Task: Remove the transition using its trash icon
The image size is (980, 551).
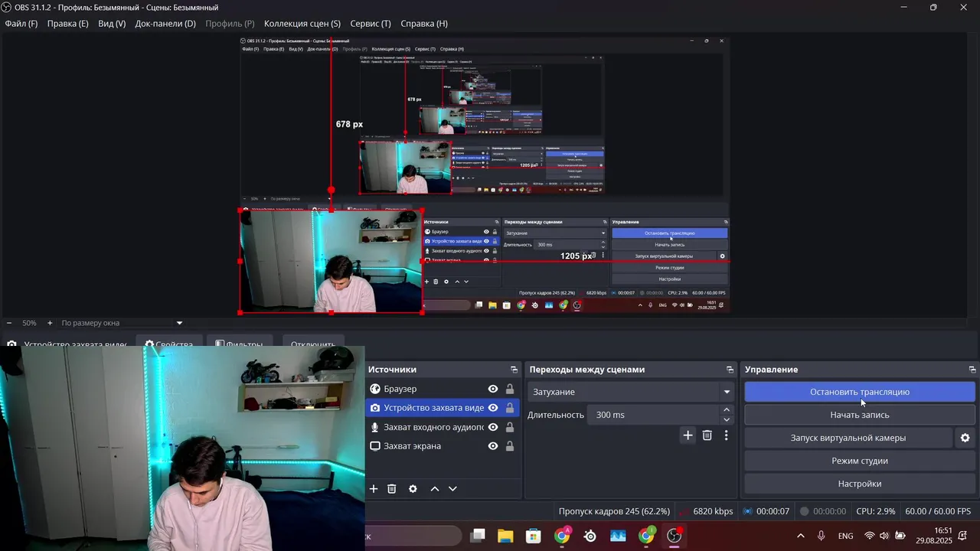Action: (x=707, y=435)
